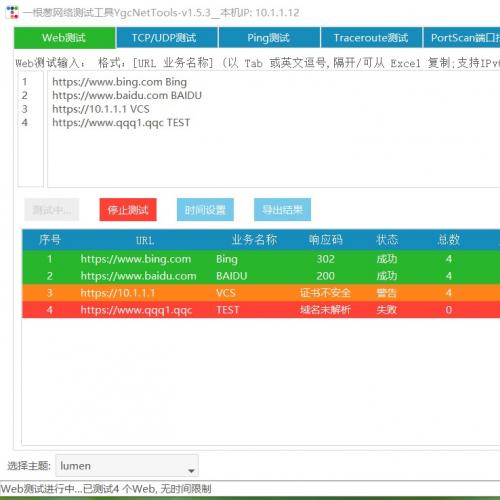Open the lumen theme dropdown
This screenshot has width=500, height=500.
127,466
